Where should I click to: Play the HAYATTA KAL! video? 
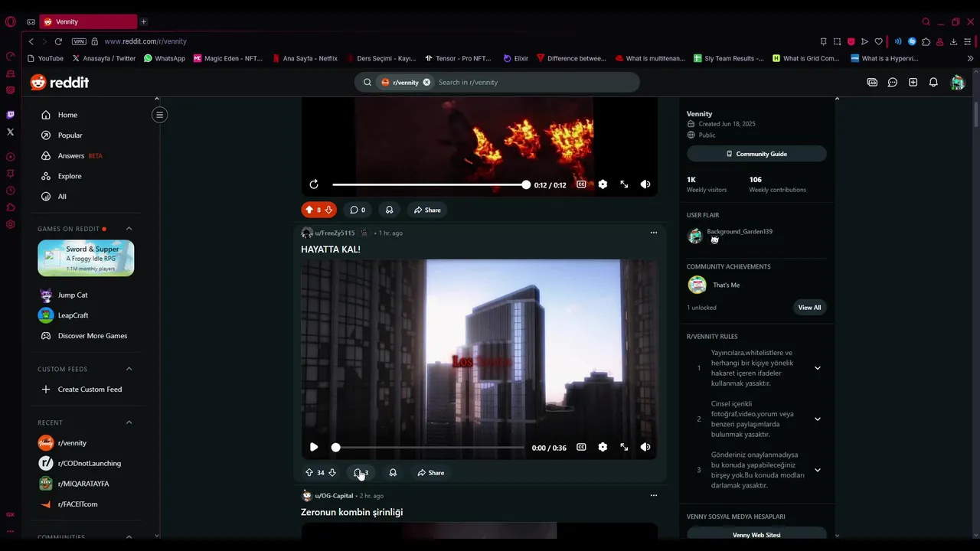point(314,447)
